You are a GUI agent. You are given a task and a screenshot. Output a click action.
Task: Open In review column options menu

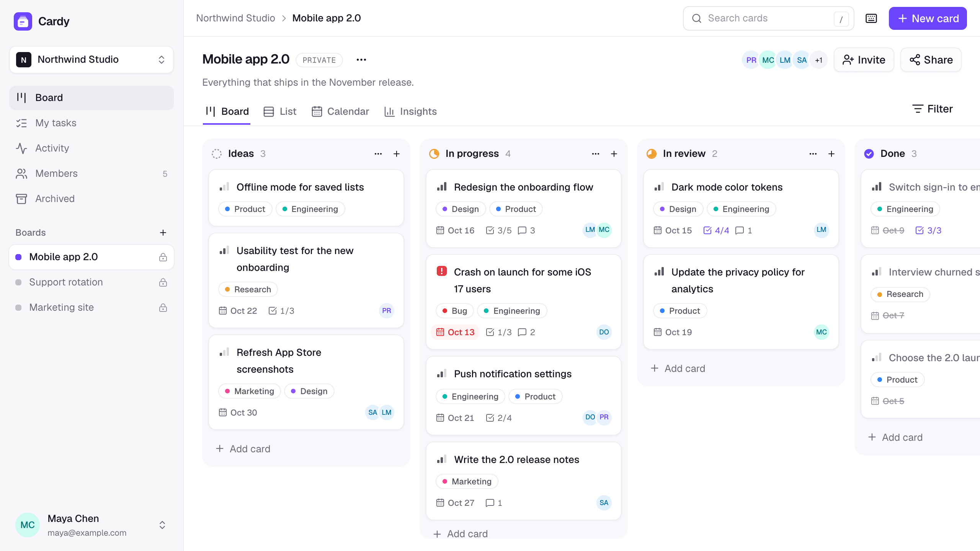pyautogui.click(x=813, y=154)
